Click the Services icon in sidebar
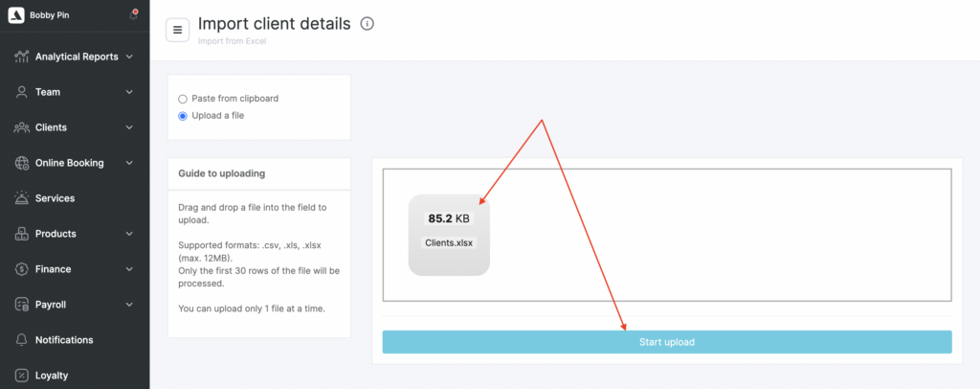 tap(21, 198)
